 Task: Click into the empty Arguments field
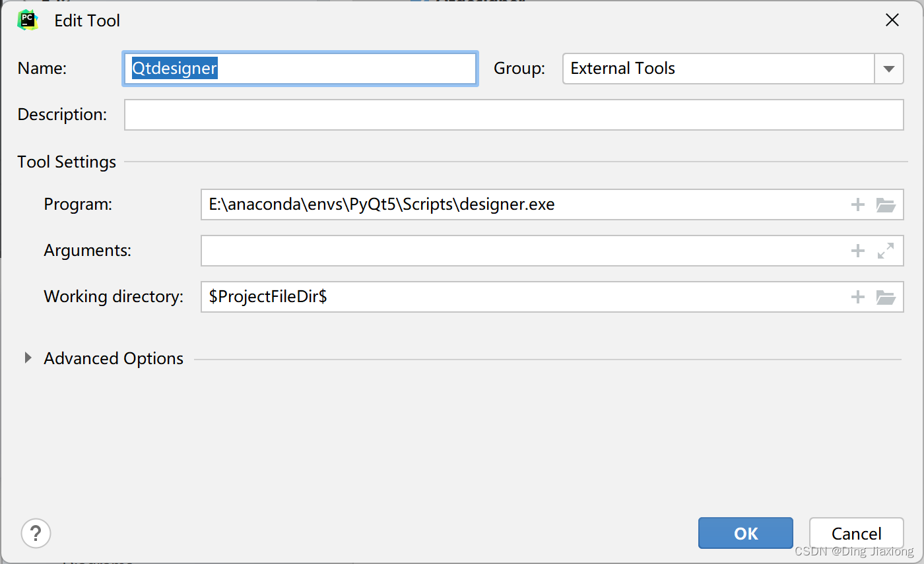pos(552,251)
